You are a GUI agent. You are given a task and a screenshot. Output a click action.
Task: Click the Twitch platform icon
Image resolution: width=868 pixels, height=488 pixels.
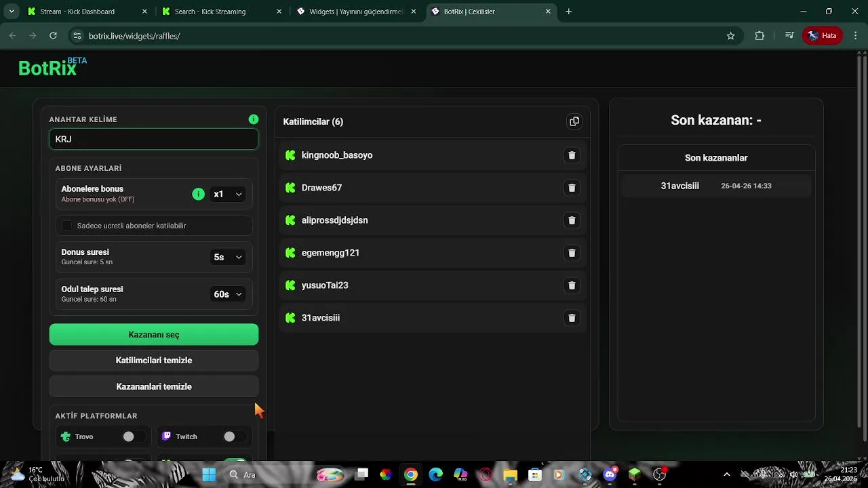pos(167,436)
